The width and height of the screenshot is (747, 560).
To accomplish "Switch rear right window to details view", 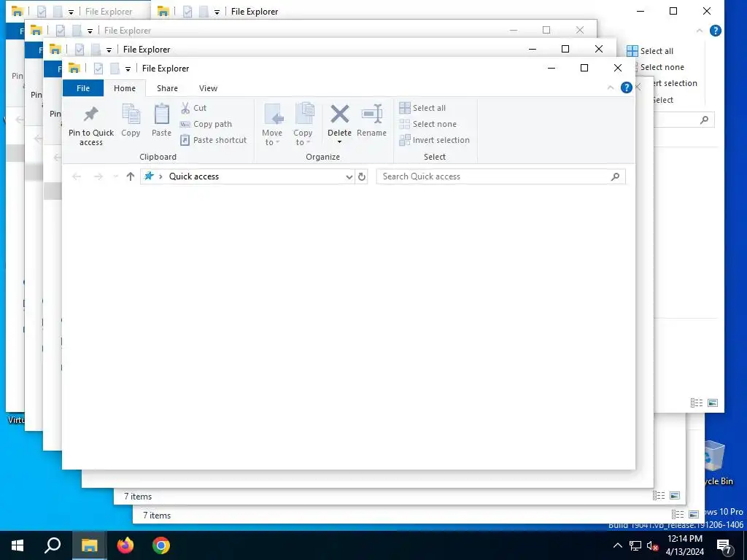I will (697, 402).
